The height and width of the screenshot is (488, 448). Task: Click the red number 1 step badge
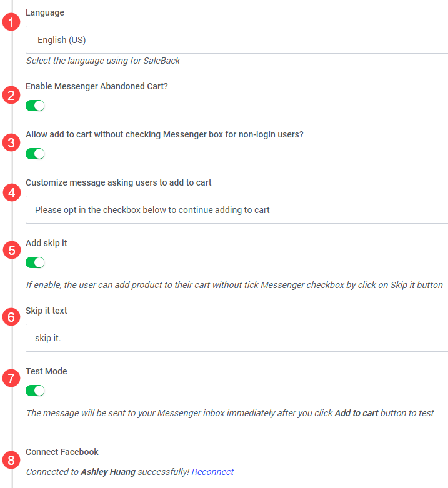point(11,22)
